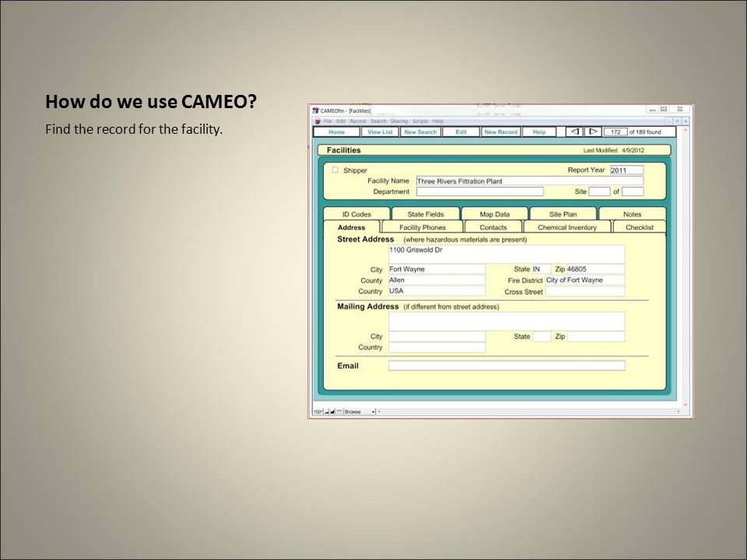
Task: Switch to the Checklist tab
Action: click(640, 227)
